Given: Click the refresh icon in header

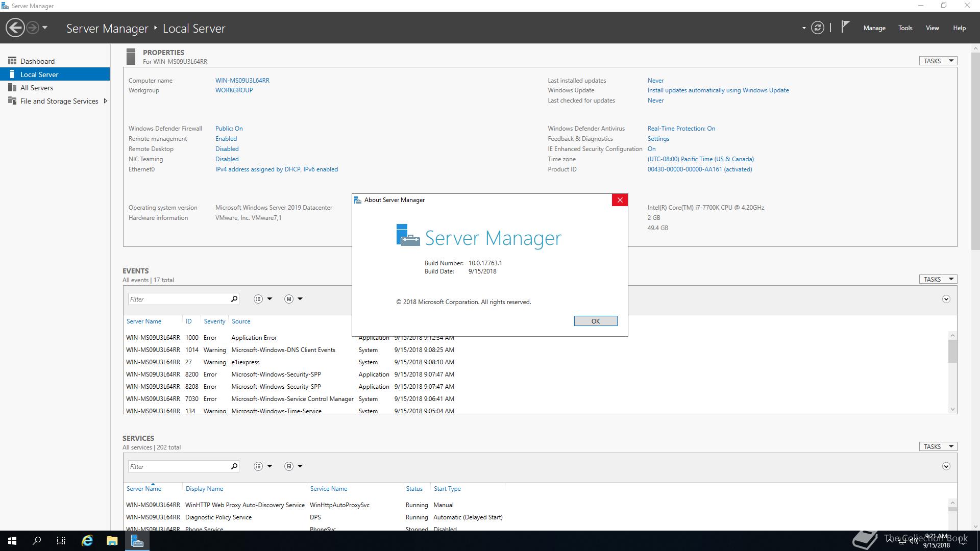Looking at the screenshot, I should coord(817,28).
